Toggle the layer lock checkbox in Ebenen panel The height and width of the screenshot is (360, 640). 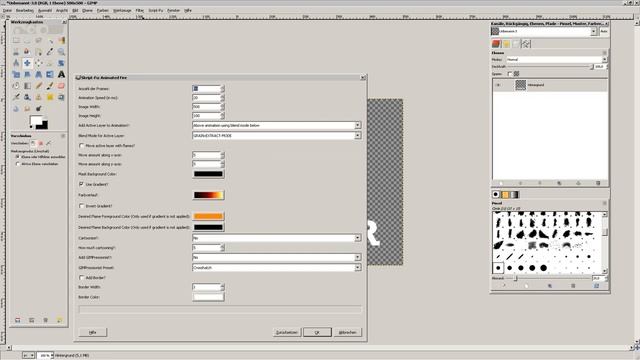tap(509, 74)
